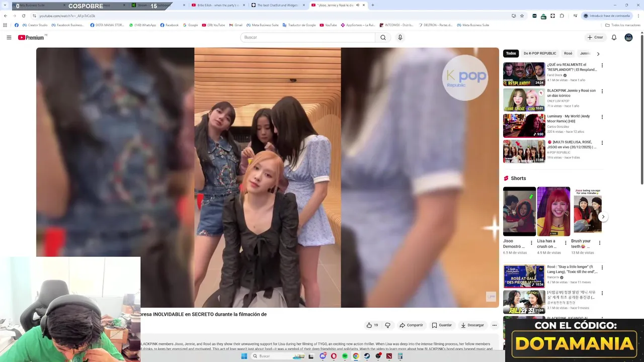The width and height of the screenshot is (644, 362).
Task: Open more actions ellipsis below video
Action: pos(494,325)
